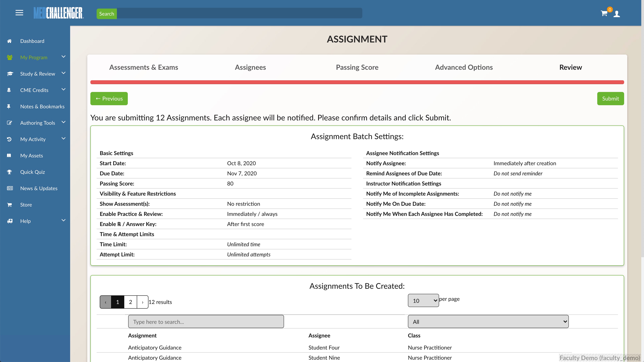Open Dashboard in sidebar
Image resolution: width=644 pixels, height=362 pixels.
click(32, 41)
